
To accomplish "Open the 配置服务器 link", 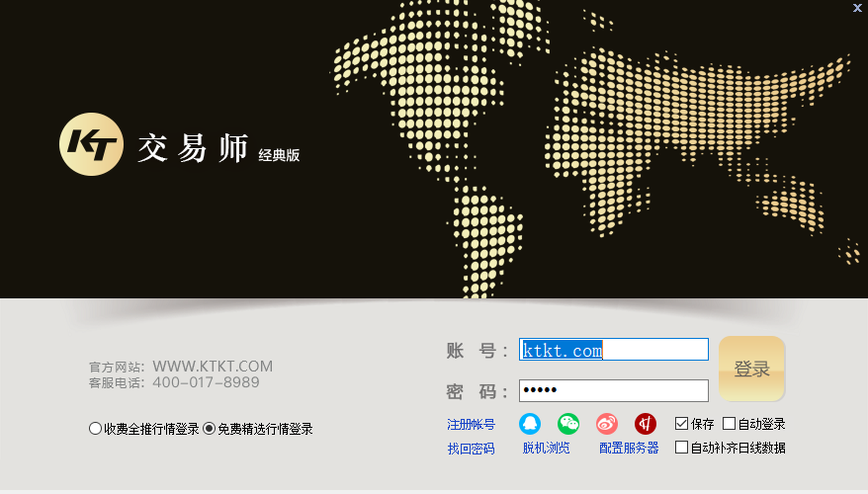I will pyautogui.click(x=629, y=448).
